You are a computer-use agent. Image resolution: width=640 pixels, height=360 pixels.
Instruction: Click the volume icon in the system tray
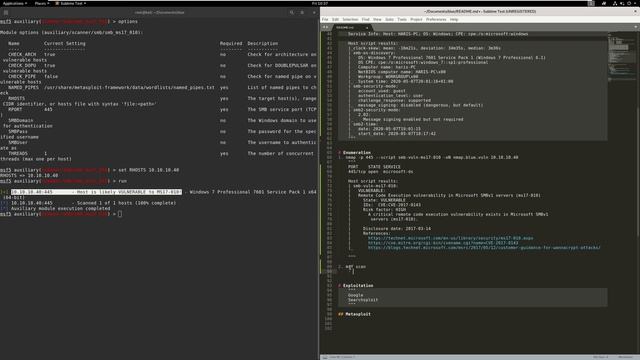(622, 3)
